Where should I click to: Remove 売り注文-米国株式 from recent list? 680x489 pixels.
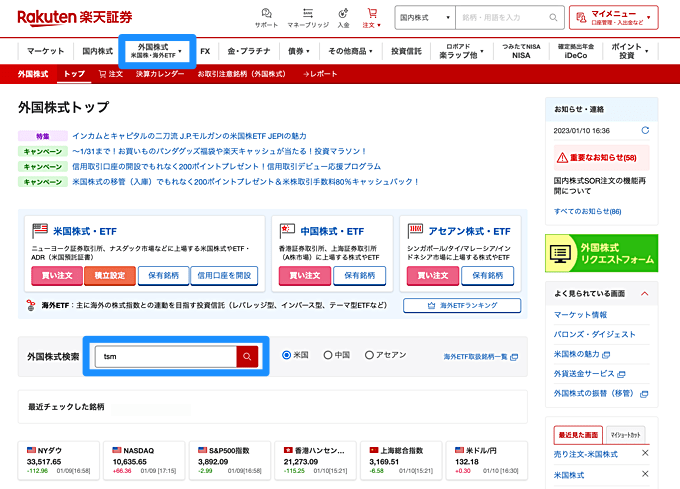[x=645, y=453]
